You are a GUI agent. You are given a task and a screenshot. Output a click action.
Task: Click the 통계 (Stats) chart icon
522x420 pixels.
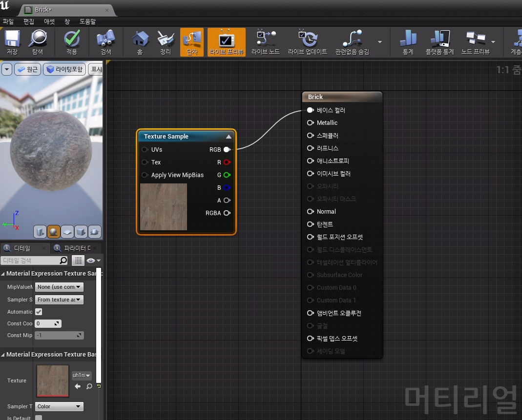(x=408, y=42)
